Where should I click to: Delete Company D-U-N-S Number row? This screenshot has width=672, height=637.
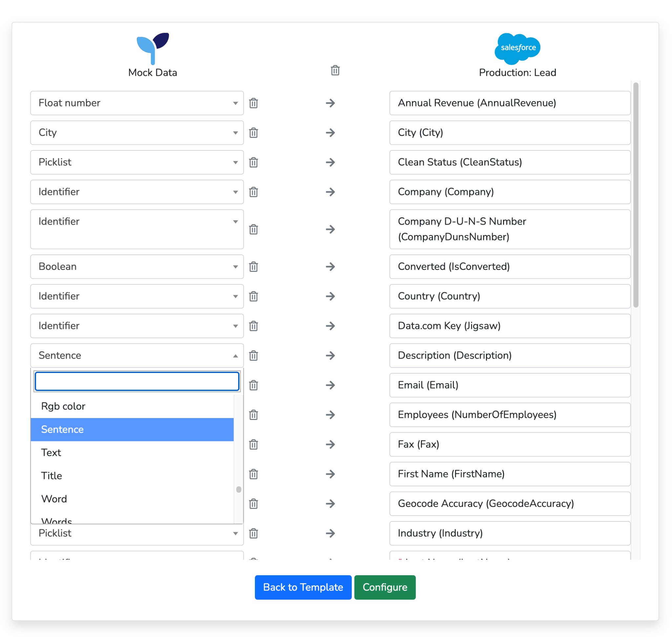(254, 229)
